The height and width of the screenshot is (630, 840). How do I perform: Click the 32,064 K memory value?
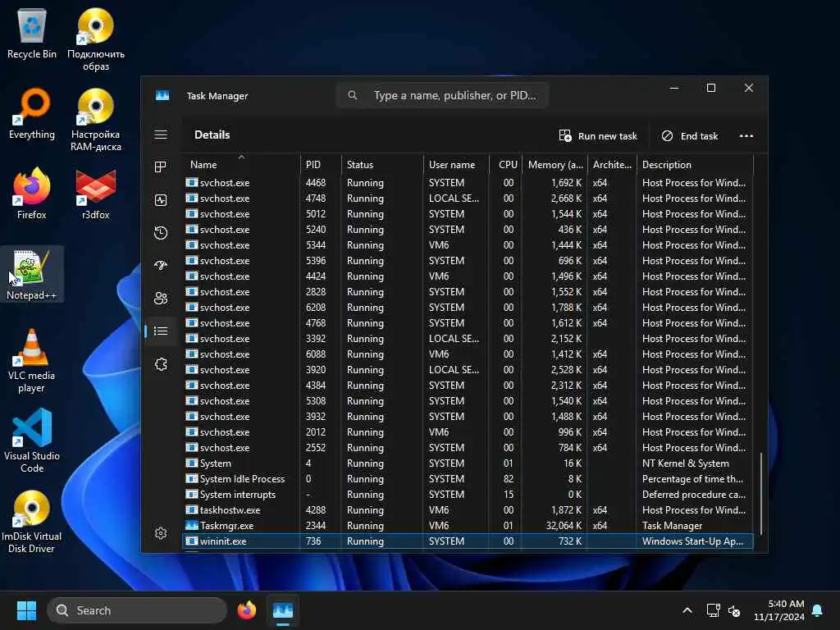[564, 526]
